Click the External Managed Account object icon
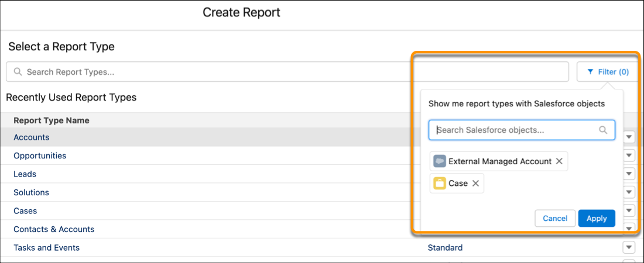 pyautogui.click(x=439, y=161)
